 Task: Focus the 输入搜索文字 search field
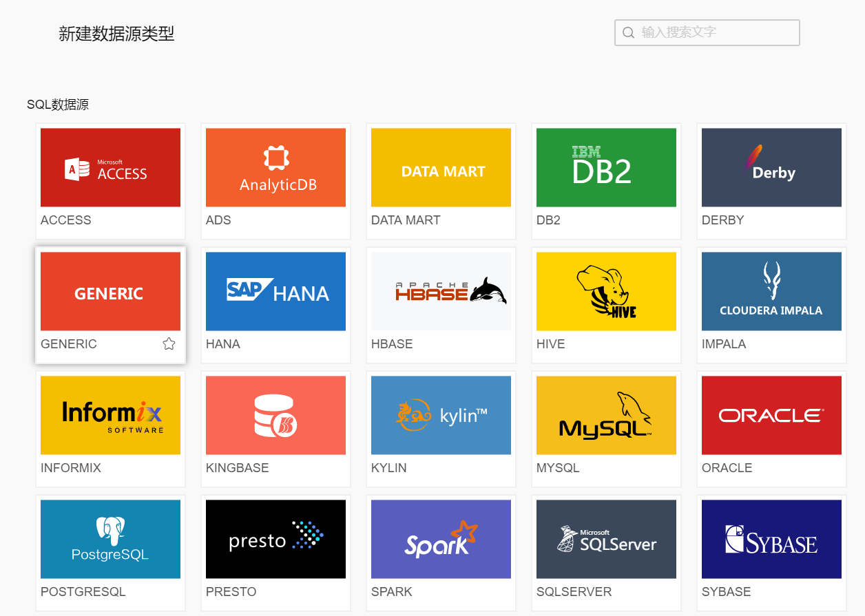tap(707, 32)
